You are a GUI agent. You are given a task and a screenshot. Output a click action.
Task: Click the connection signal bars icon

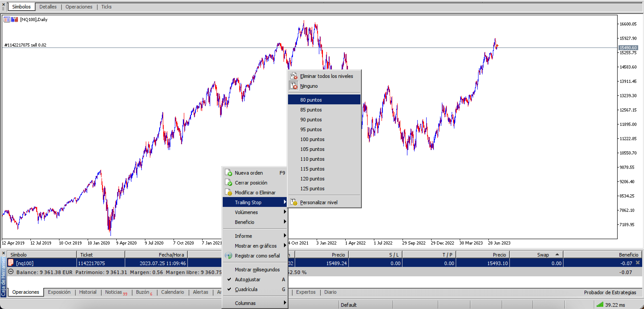point(600,305)
